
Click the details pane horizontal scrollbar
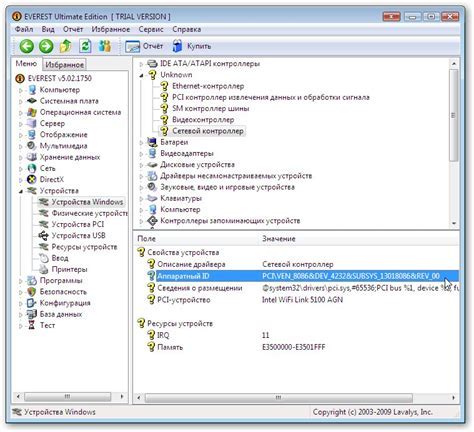click(x=296, y=397)
